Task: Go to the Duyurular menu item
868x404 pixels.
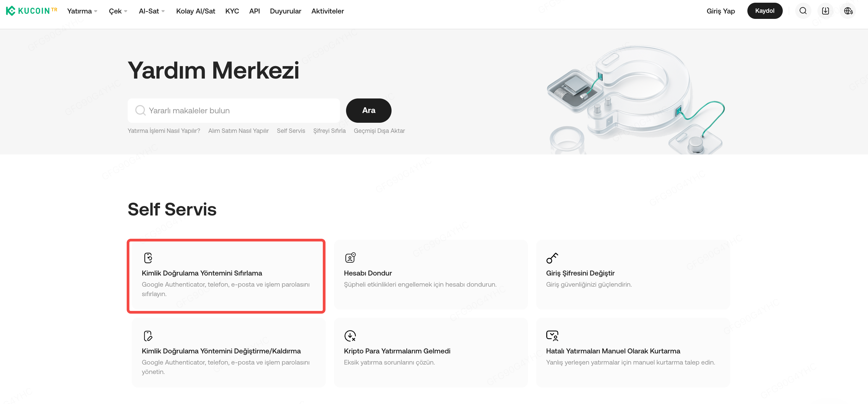Action: coord(285,11)
